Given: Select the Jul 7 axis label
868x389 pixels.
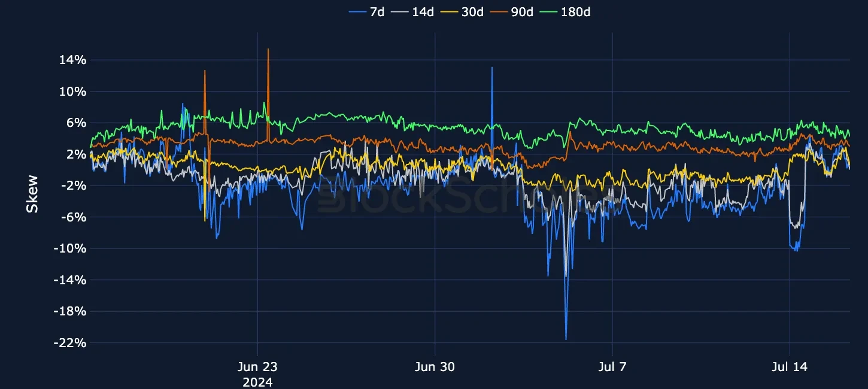Looking at the screenshot, I should (612, 367).
